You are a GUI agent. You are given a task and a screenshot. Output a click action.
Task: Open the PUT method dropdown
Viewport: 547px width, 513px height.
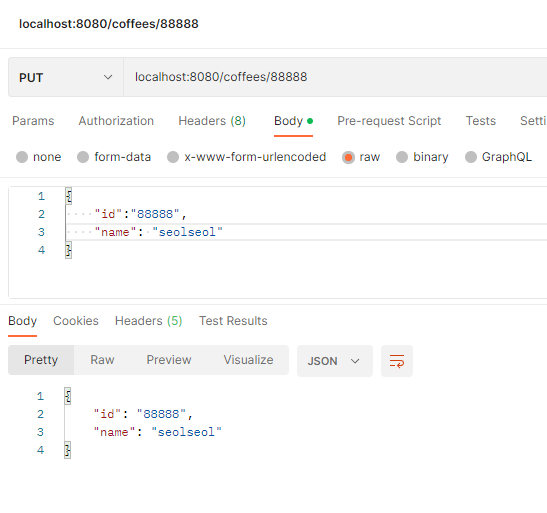click(x=66, y=77)
